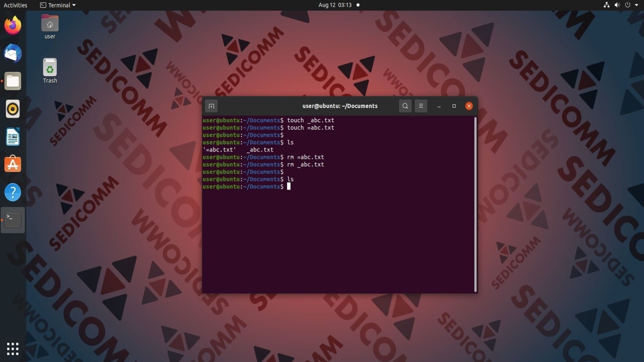The height and width of the screenshot is (362, 644).
Task: Open LibreOffice Writer from dock
Action: 13,137
